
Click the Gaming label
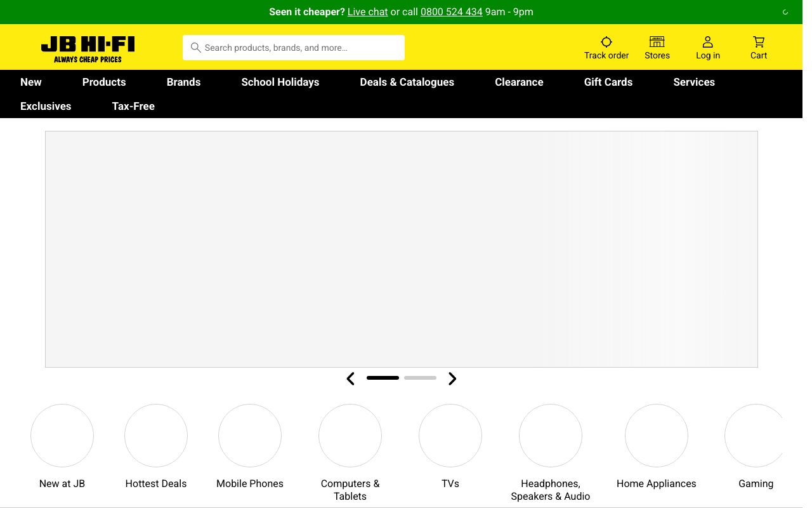coord(756,483)
